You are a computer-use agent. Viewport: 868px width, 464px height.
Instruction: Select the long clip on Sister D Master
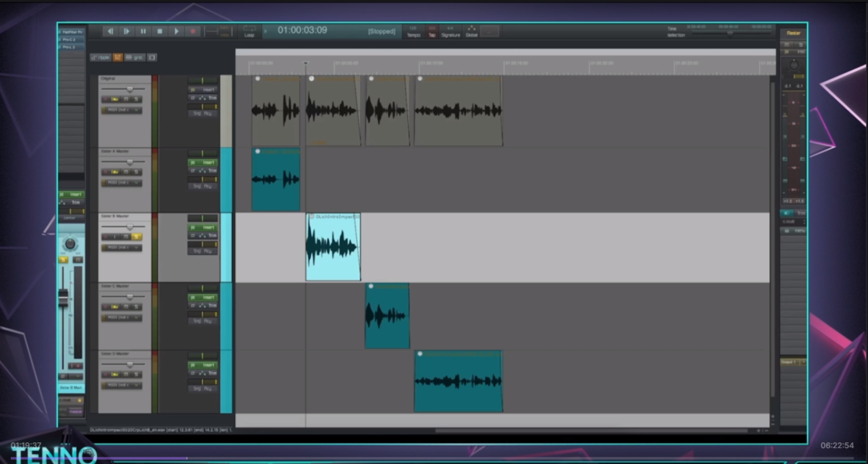pos(459,381)
